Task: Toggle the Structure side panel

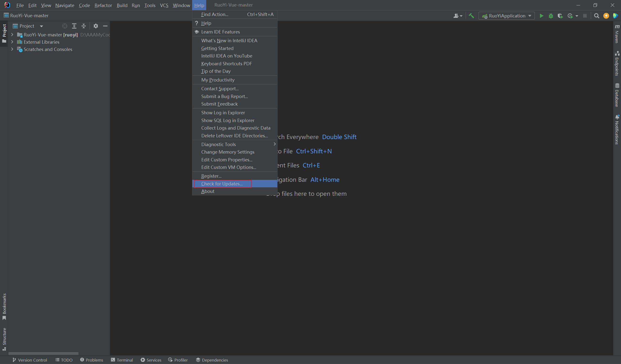Action: [x=4, y=338]
